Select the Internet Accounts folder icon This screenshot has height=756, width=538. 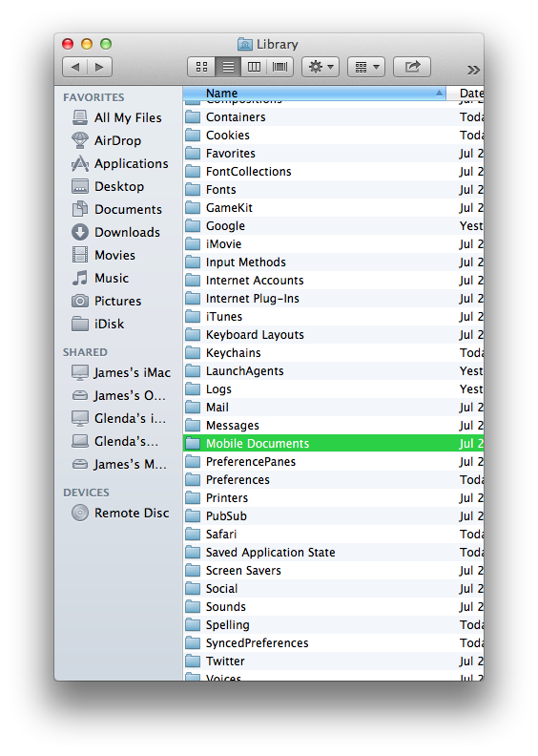[x=193, y=281]
